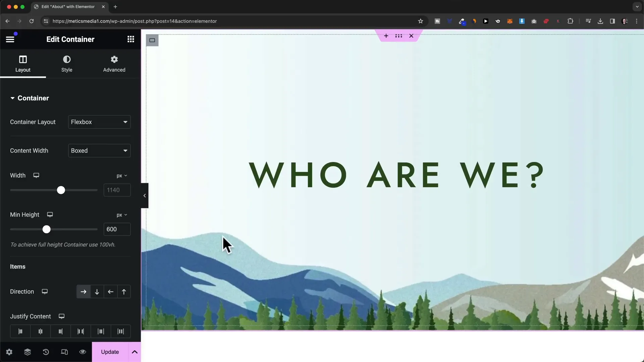Open the Advanced settings panel
Image resolution: width=644 pixels, height=362 pixels.
coord(114,63)
